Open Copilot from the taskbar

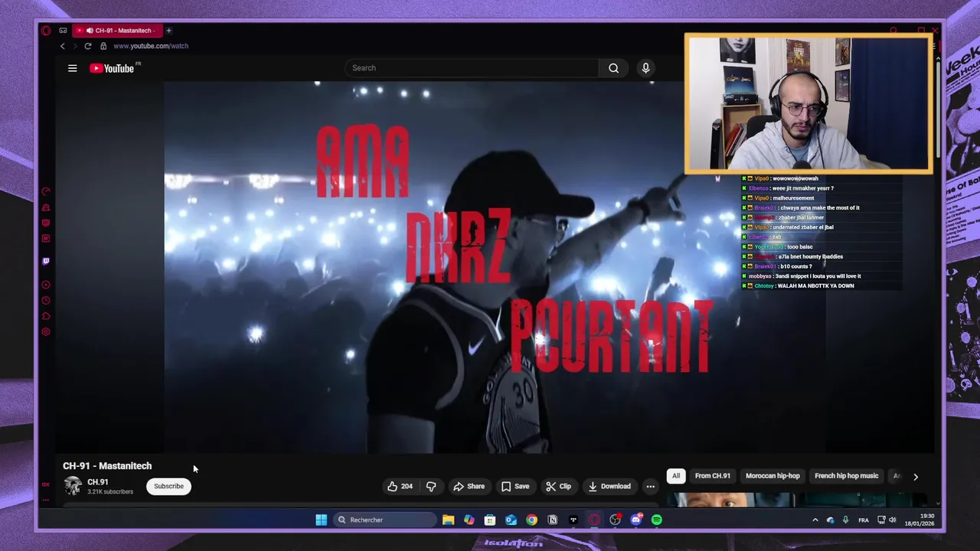(469, 520)
